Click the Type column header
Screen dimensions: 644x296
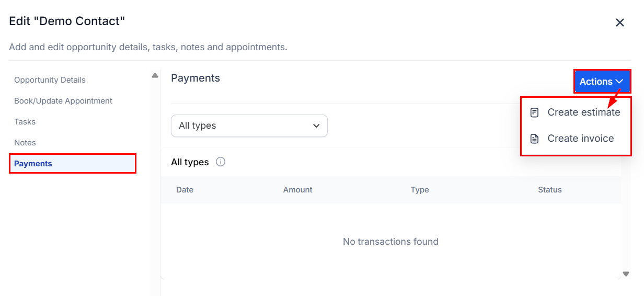pos(420,190)
